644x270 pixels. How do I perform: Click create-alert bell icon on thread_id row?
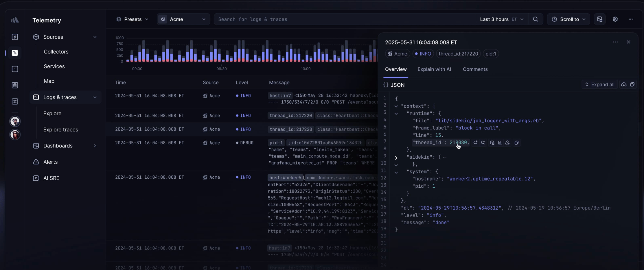507,143
